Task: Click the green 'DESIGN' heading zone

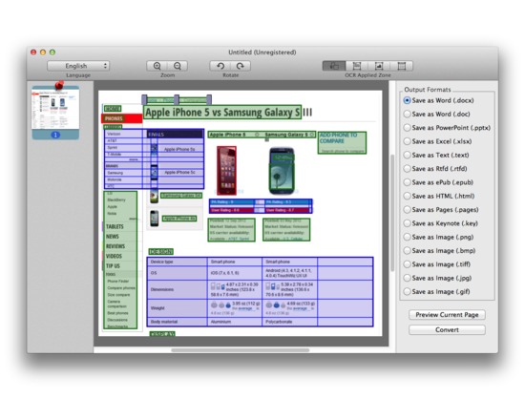Action: pos(161,252)
